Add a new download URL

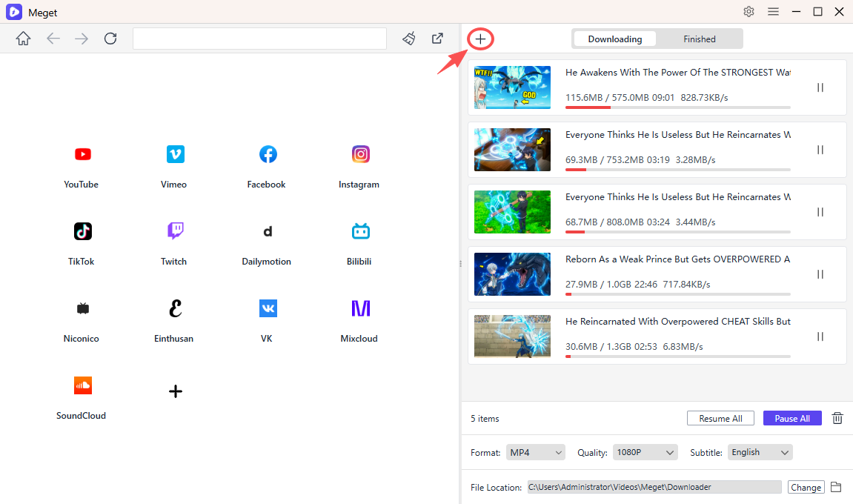point(480,39)
